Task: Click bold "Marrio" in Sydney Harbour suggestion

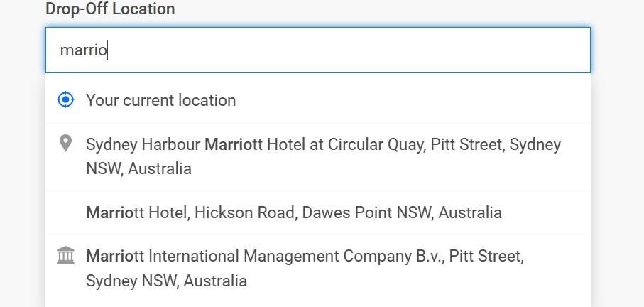Action: click(227, 145)
